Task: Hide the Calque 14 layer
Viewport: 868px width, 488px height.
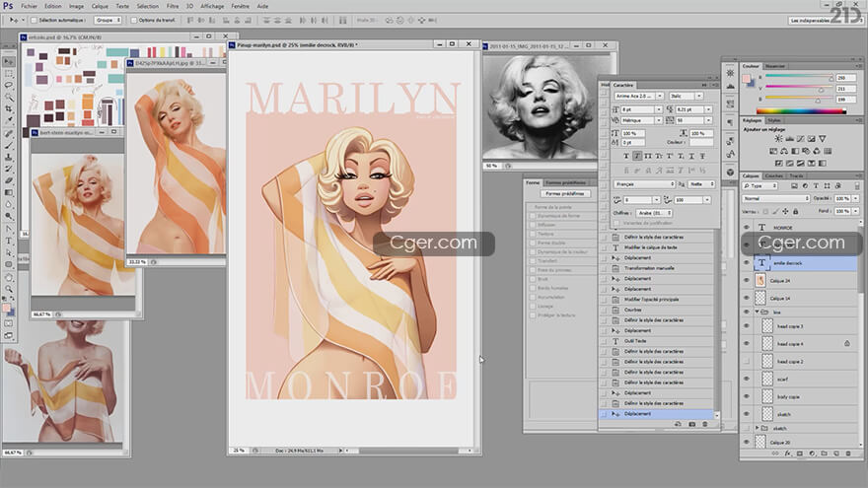Action: click(747, 298)
